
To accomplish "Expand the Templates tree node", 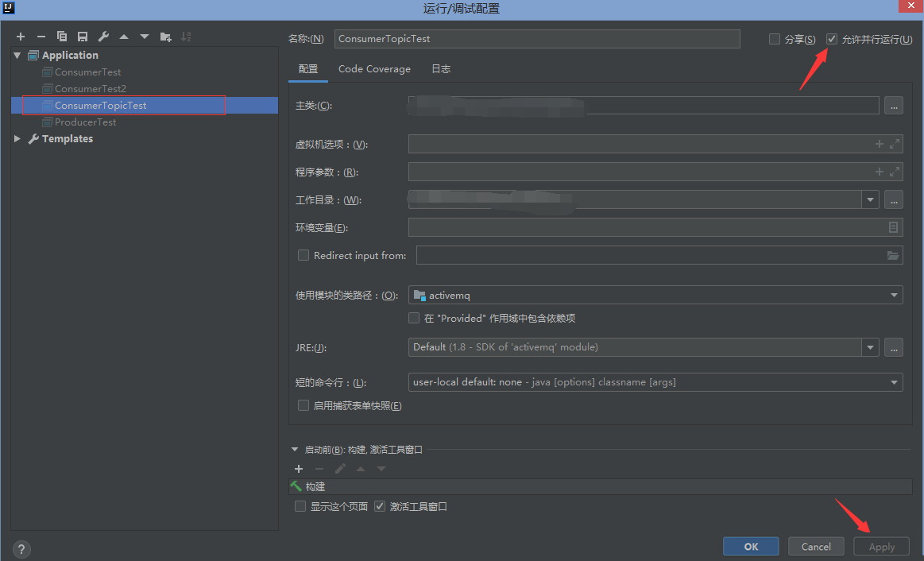I will (18, 138).
